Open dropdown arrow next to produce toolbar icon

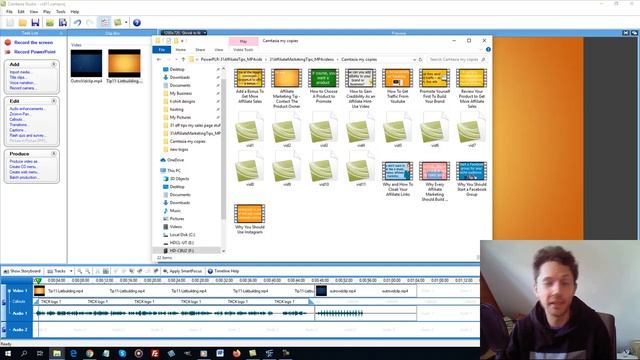pyautogui.click(x=126, y=22)
